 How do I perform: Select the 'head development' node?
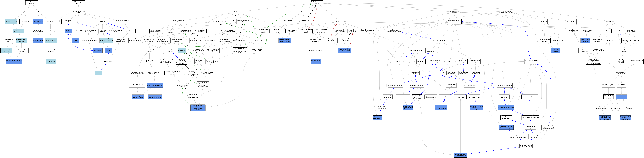[x=450, y=61]
